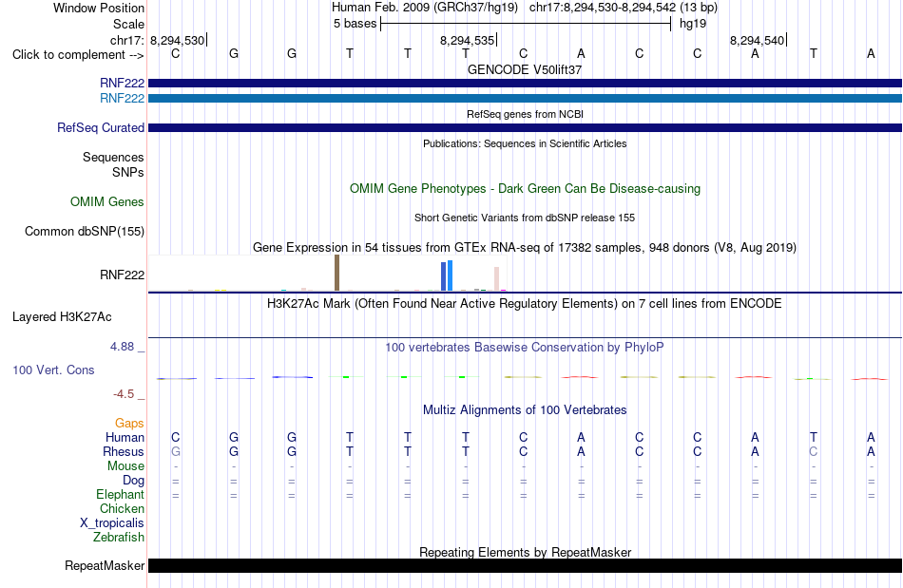Click the GTEx Gene Expression track title

point(525,247)
